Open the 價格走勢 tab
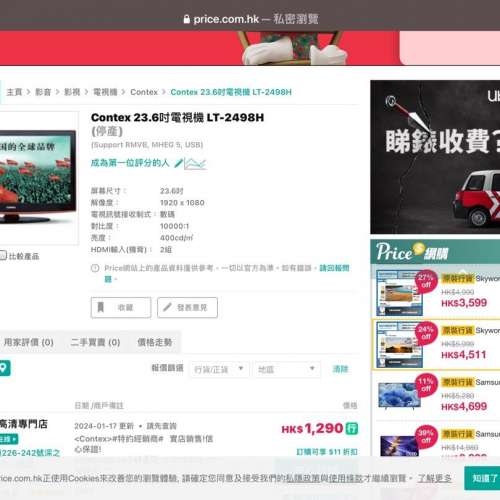The width and height of the screenshot is (500, 500). (155, 342)
